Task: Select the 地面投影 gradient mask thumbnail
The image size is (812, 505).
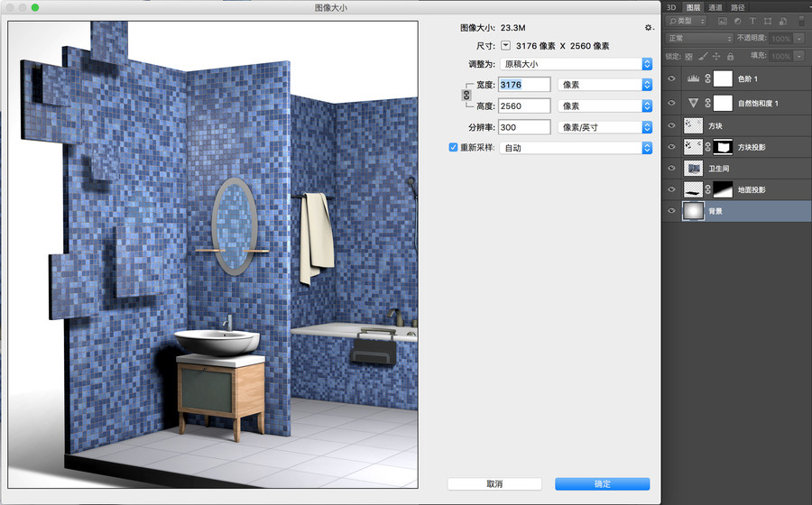Action: [723, 190]
